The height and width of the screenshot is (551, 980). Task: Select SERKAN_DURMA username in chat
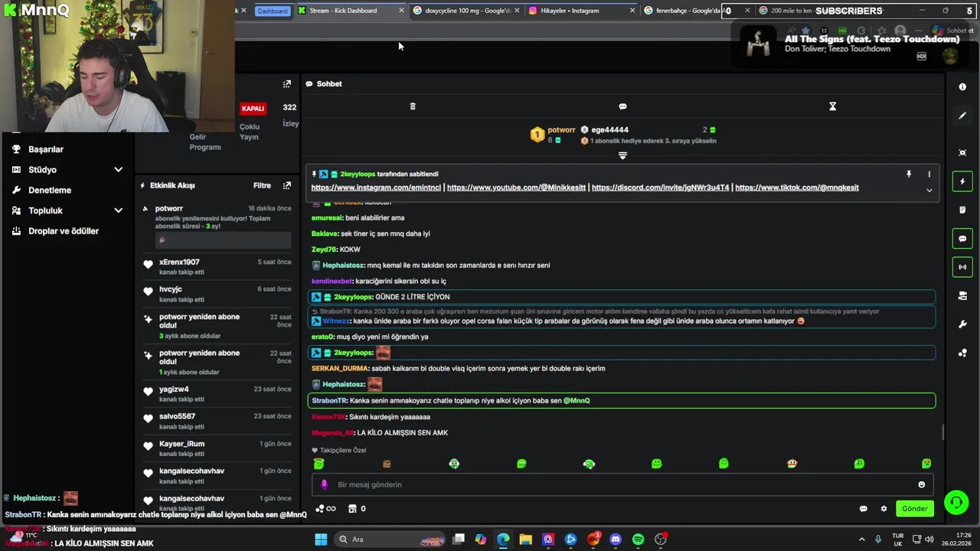click(x=340, y=369)
